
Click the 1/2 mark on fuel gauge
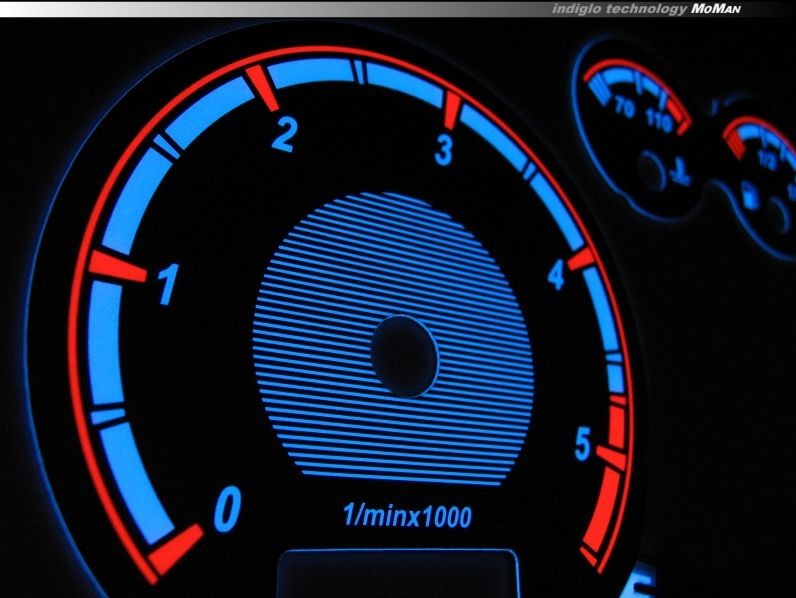(x=768, y=159)
